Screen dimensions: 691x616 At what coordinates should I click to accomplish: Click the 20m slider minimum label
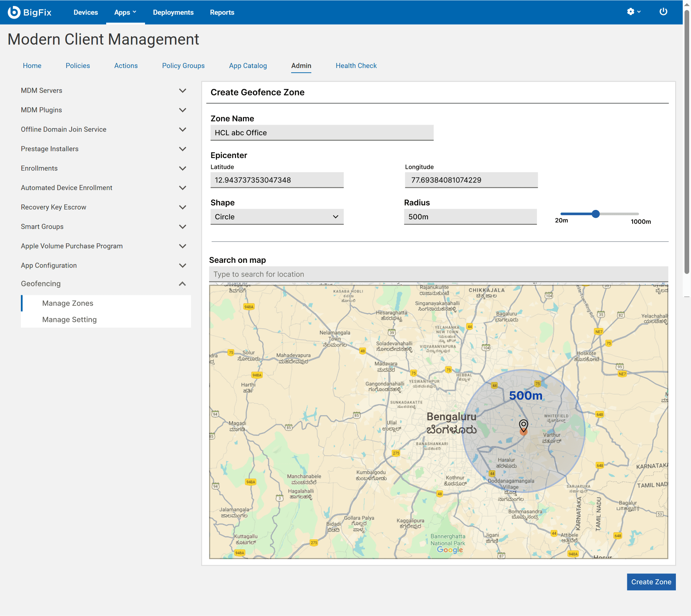[x=561, y=220]
